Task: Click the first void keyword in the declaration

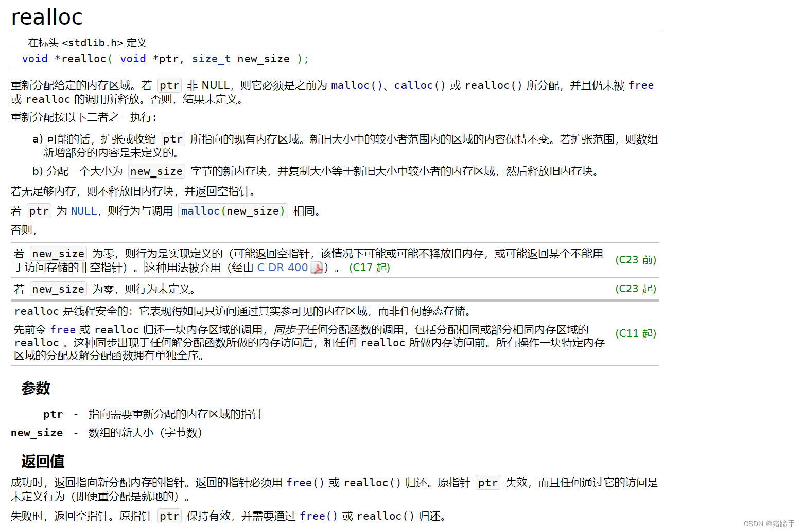Action: coord(34,59)
